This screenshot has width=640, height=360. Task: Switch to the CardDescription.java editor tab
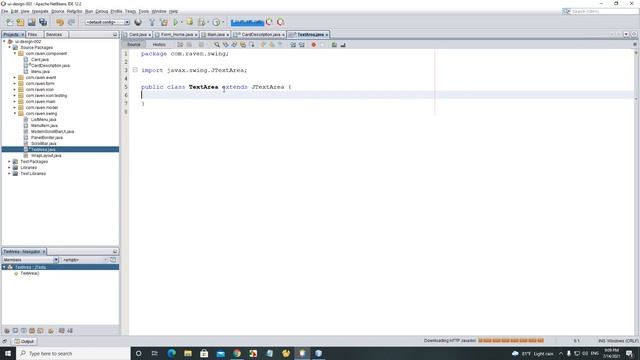tap(258, 35)
